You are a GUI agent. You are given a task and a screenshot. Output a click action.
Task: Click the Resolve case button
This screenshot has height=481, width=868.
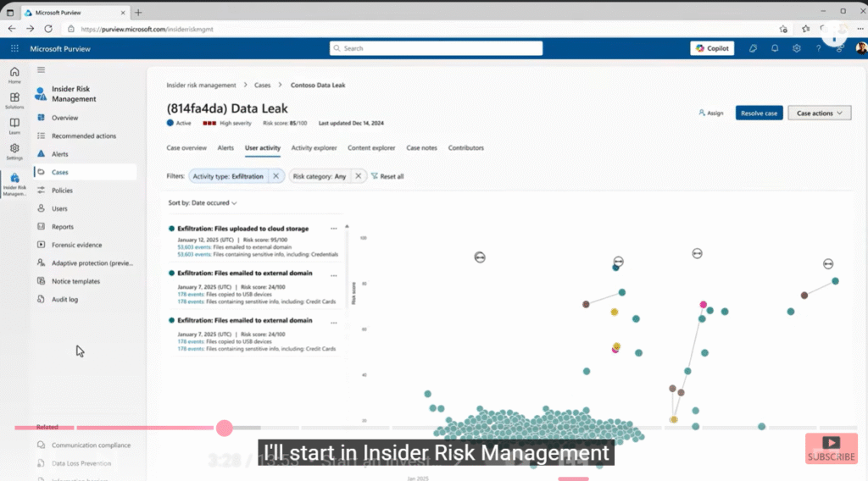(x=759, y=113)
